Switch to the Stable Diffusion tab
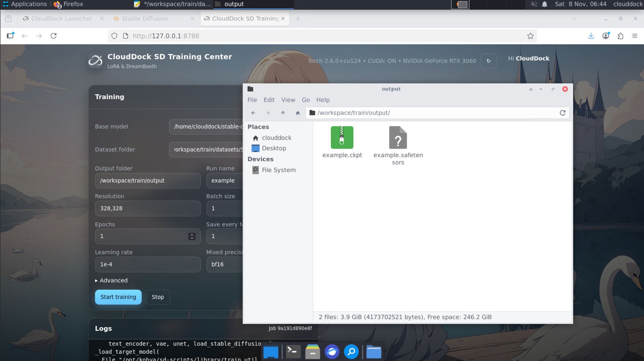The height and width of the screenshot is (361, 644). [145, 18]
